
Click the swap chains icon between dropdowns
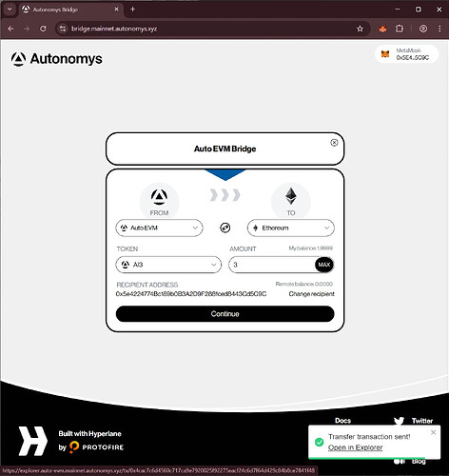[225, 228]
